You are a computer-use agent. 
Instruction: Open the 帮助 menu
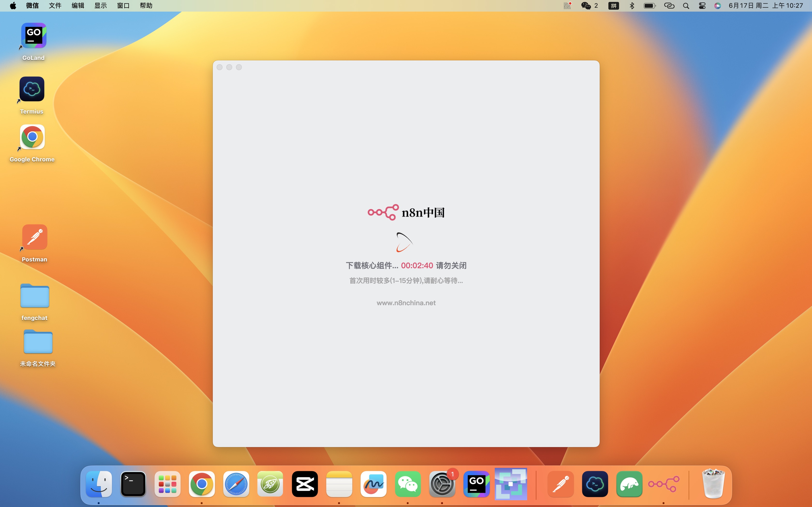tap(146, 6)
